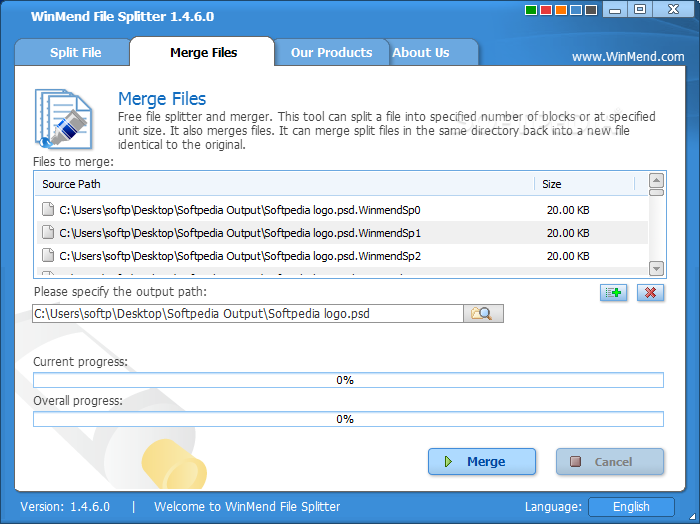Select the green theme color swatch
Viewport: 700px width, 524px height.
tap(531, 10)
